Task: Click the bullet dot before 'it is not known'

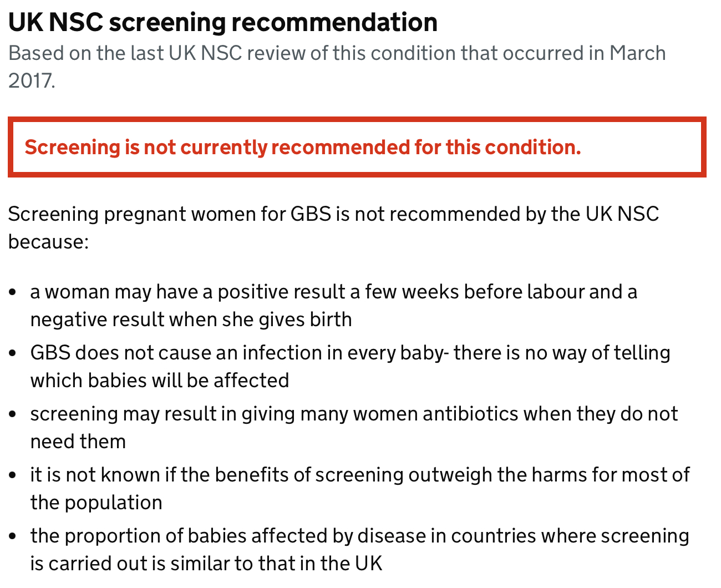Action: coord(13,475)
